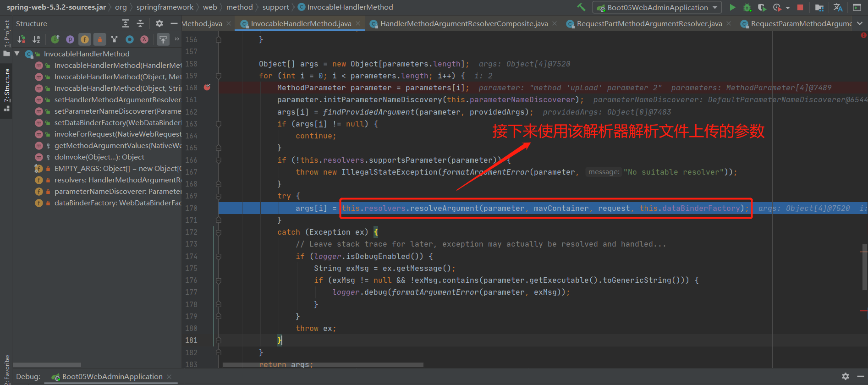The image size is (868, 385).
Task: Fold the catch block at line 172
Action: pyautogui.click(x=219, y=232)
